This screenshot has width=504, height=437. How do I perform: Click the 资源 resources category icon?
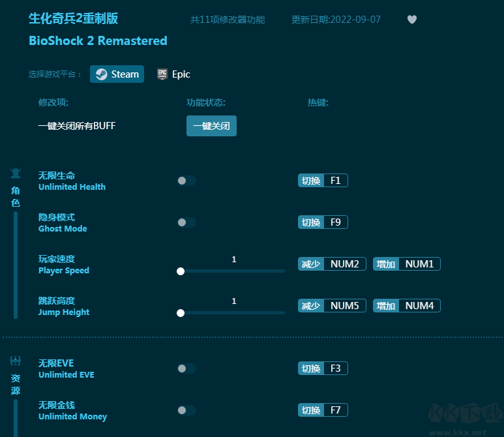tap(16, 361)
